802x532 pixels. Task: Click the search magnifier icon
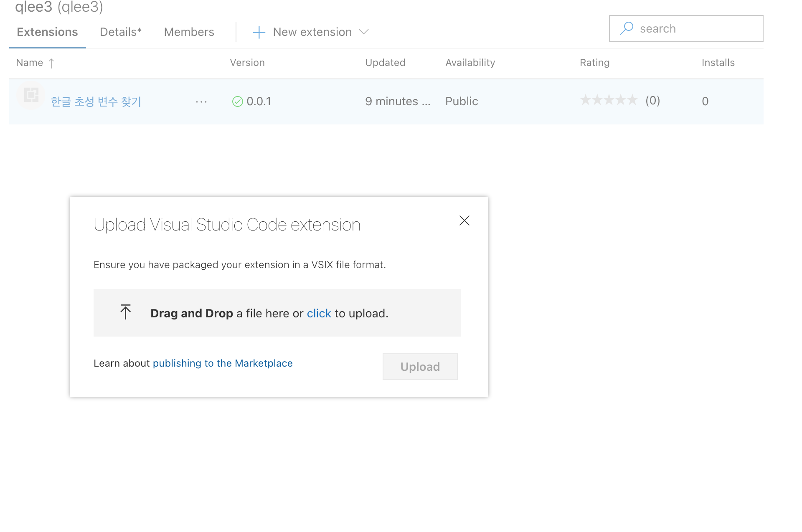coord(626,28)
